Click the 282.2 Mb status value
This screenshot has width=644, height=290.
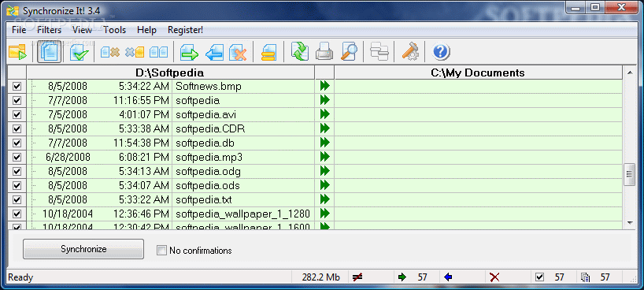coord(321,277)
